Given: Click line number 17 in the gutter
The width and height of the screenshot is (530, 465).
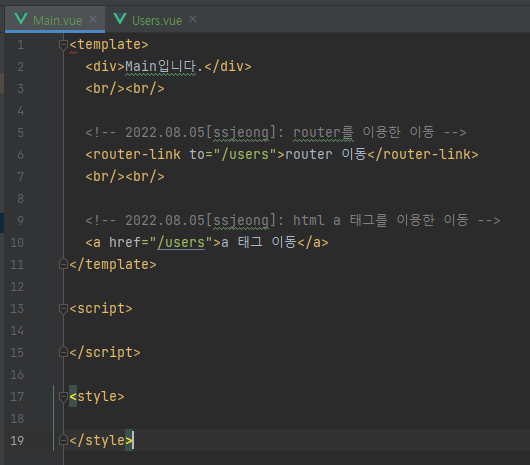Looking at the screenshot, I should pyautogui.click(x=17, y=396).
